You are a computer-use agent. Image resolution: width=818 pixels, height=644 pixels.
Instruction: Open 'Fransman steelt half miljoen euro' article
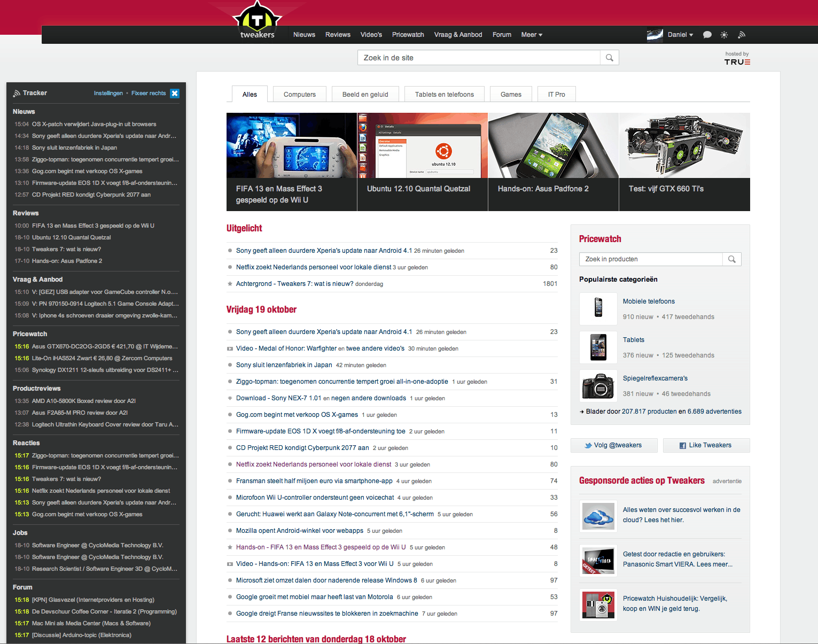pyautogui.click(x=314, y=481)
